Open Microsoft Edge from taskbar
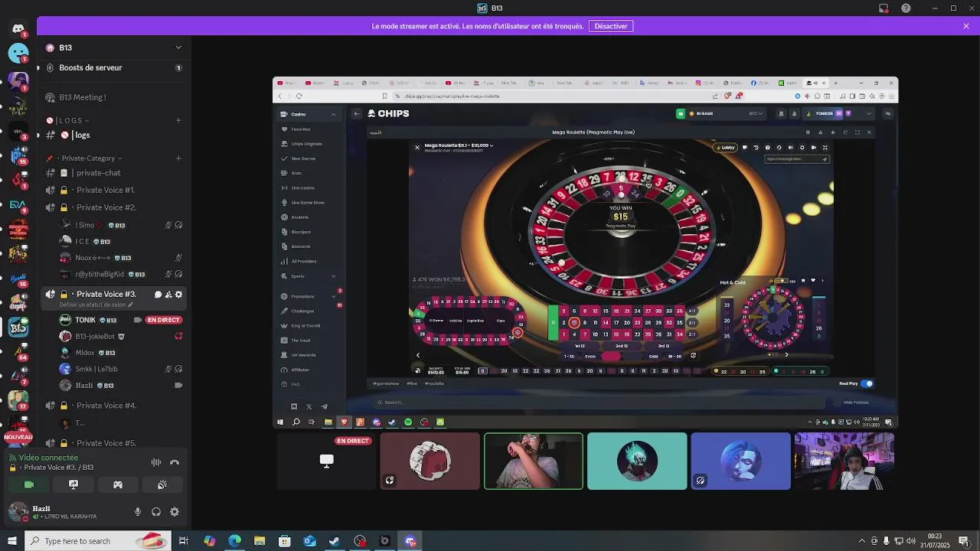980x551 pixels. click(x=234, y=541)
